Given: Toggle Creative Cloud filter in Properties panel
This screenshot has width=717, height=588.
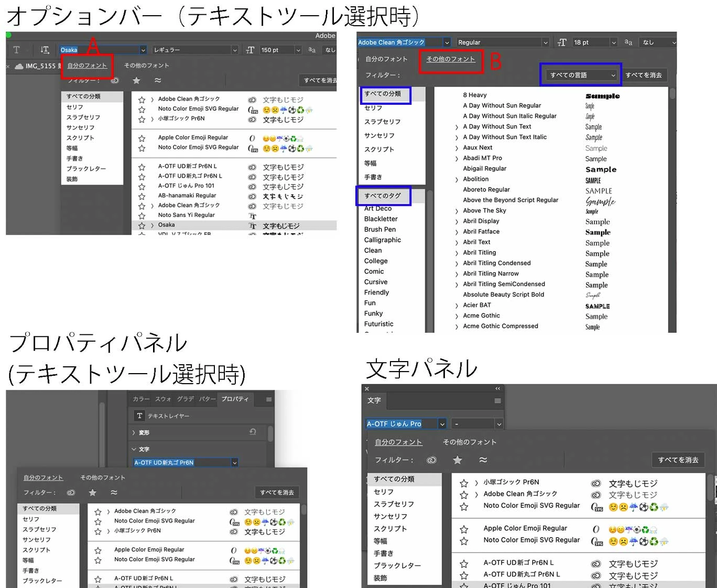Looking at the screenshot, I should click(x=71, y=493).
